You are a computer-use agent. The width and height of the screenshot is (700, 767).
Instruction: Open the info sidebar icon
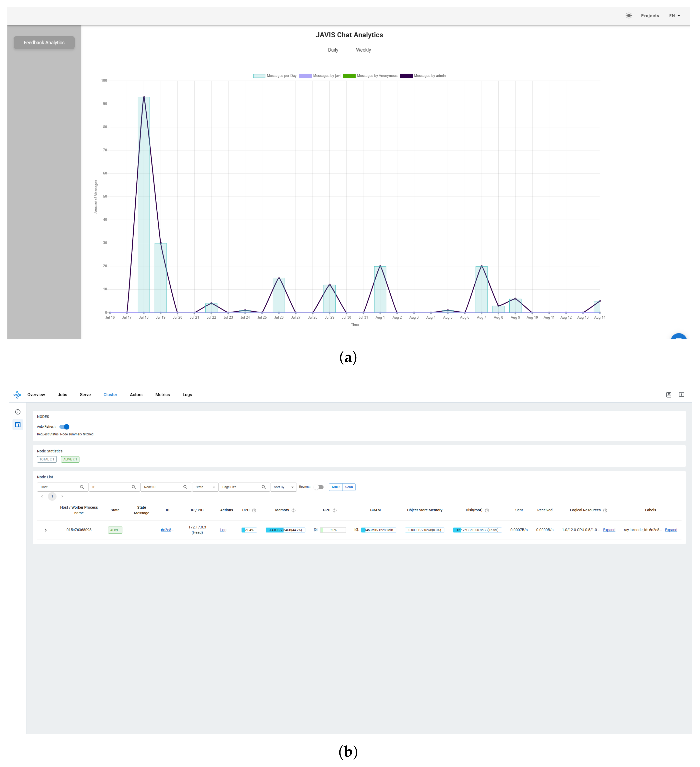18,412
